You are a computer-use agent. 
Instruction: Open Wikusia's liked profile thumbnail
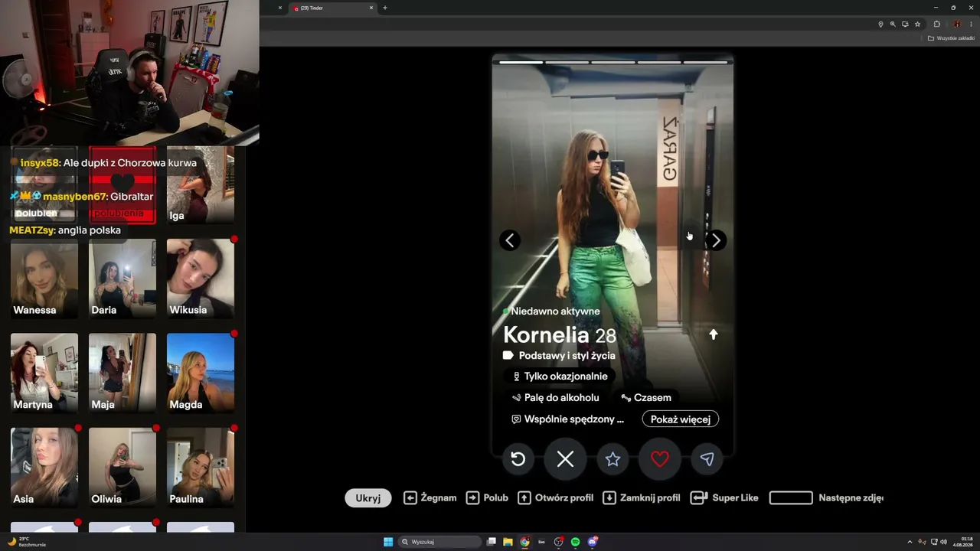[x=201, y=279]
